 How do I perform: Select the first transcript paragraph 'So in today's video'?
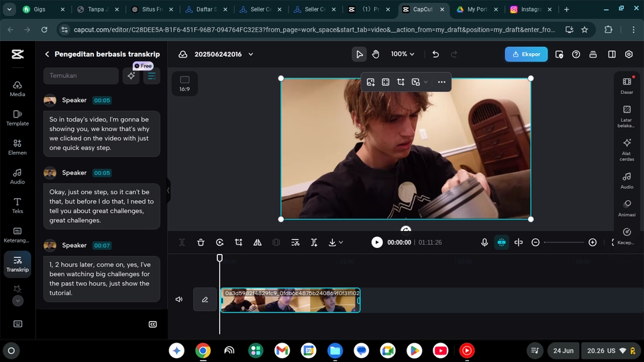tap(101, 134)
